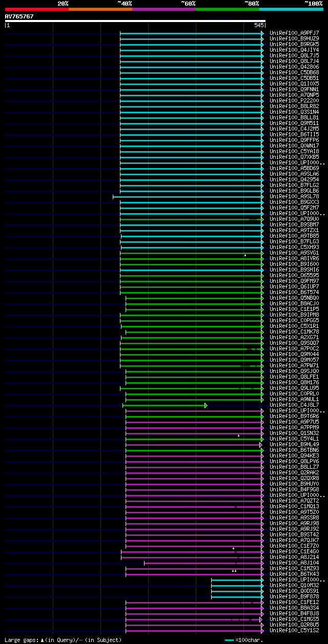Click the short green alignment bar for UniRef100_C4J8L7
This screenshot has height=644, width=328.
coord(163,405)
